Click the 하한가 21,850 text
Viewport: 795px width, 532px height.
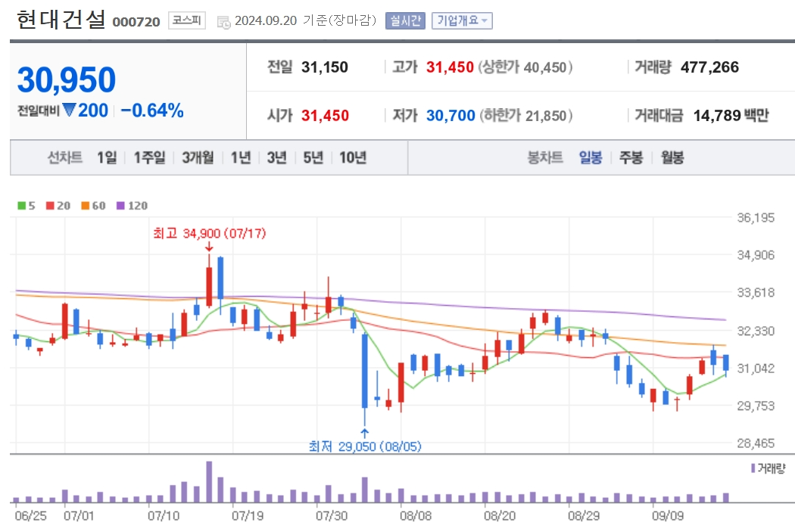coord(525,116)
